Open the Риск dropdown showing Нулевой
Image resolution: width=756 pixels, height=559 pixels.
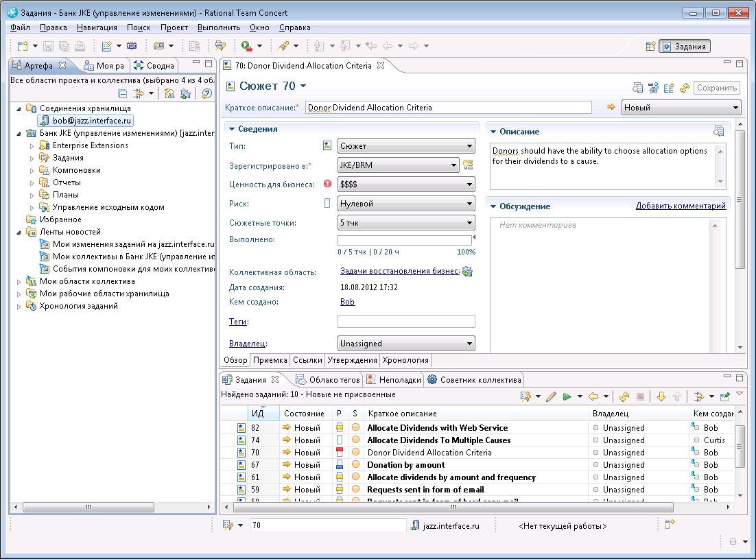(x=406, y=204)
